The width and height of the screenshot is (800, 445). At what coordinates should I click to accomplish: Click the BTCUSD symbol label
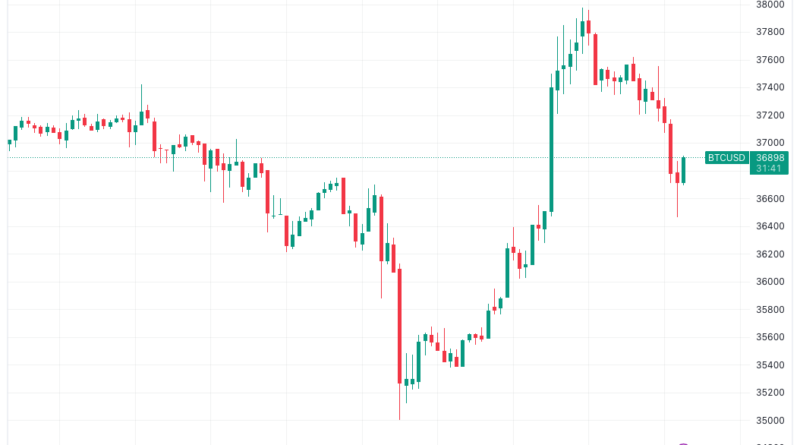pyautogui.click(x=728, y=157)
